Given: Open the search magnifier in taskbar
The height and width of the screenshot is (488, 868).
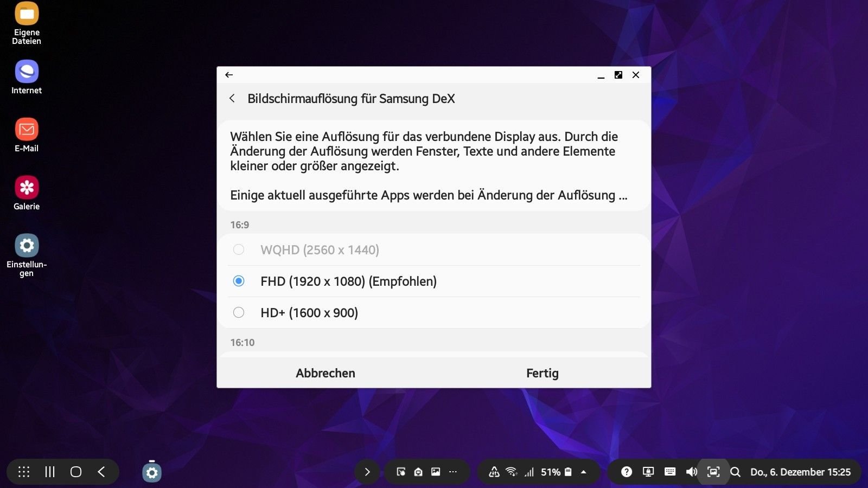Looking at the screenshot, I should tap(735, 472).
